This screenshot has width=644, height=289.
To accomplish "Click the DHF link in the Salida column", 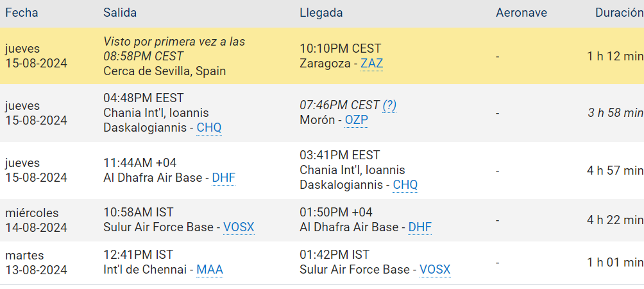I will point(223,178).
